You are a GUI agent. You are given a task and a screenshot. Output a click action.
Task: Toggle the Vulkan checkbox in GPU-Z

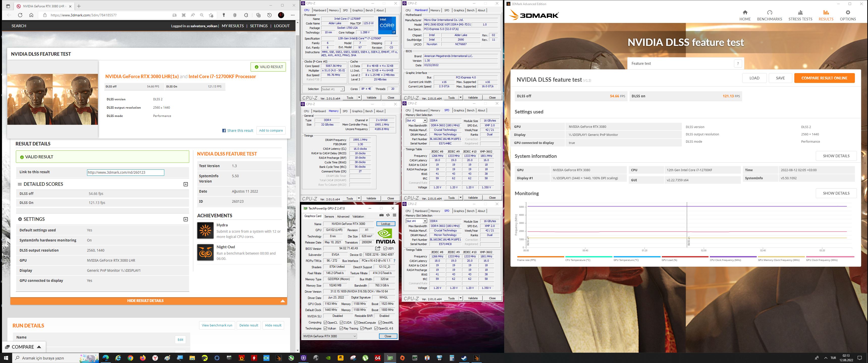tap(325, 328)
